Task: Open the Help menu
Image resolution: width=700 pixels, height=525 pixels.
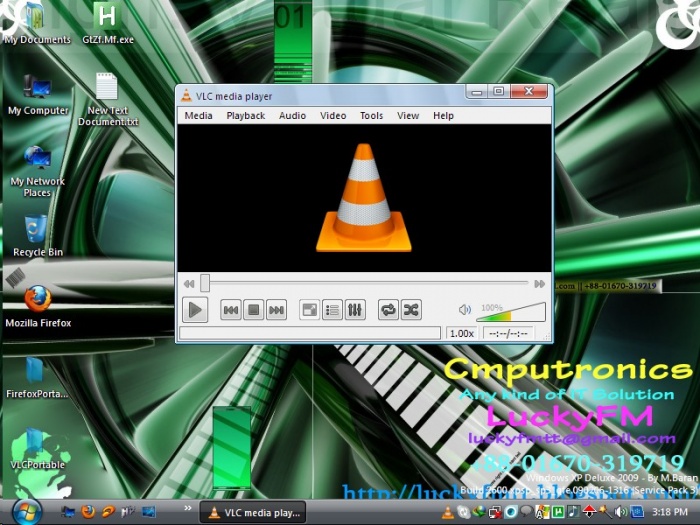Action: [443, 116]
